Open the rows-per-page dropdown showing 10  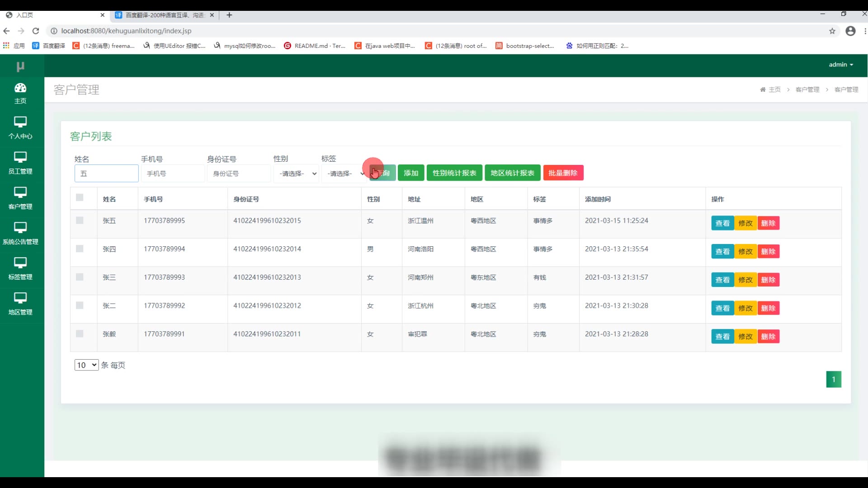(x=86, y=365)
